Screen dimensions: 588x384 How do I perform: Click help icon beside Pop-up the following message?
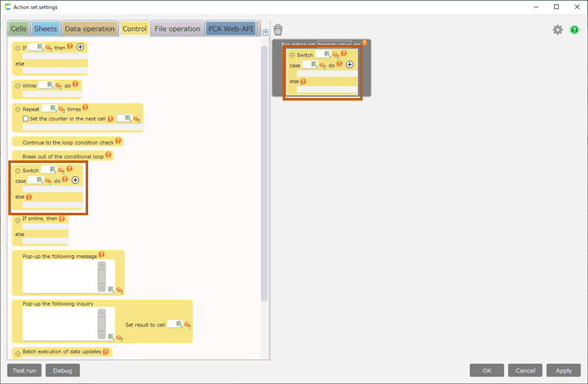coord(101,255)
